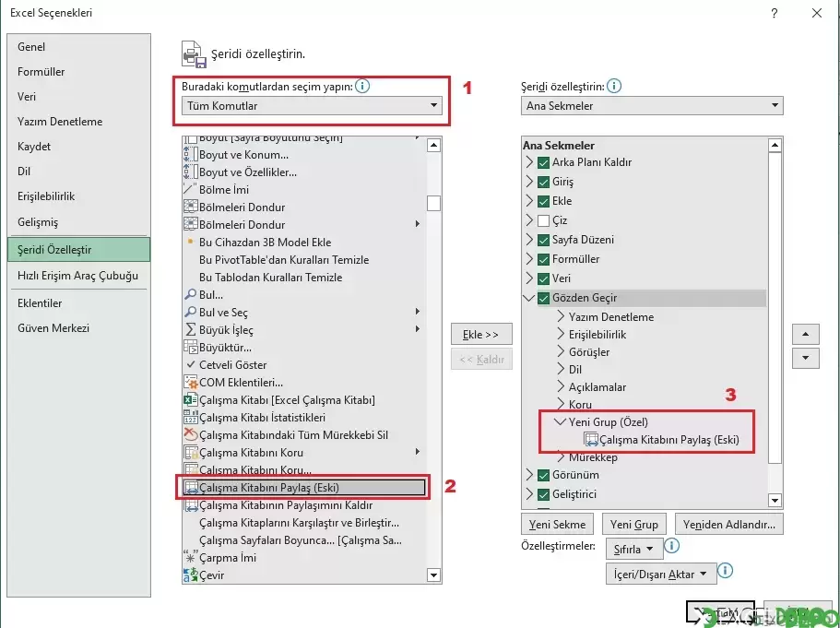
Task: Uncheck the Arka Planı Kaldır tab checkbox
Action: click(543, 162)
